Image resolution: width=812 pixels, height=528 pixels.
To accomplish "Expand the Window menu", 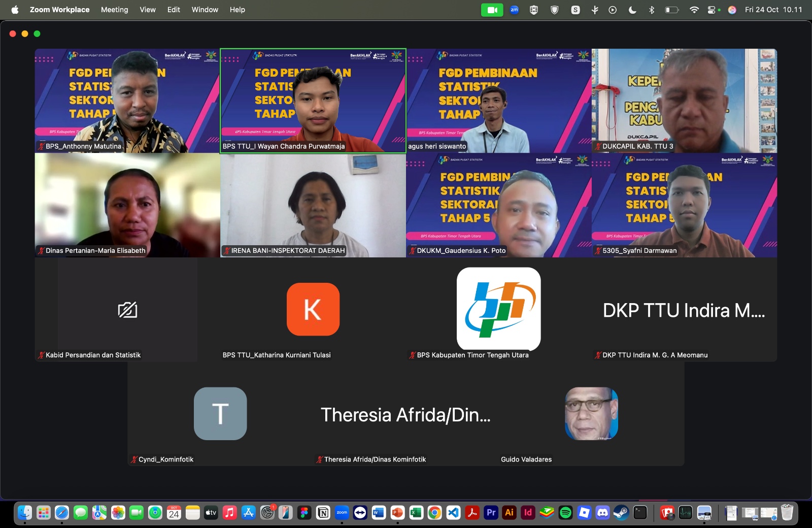I will 205,10.
